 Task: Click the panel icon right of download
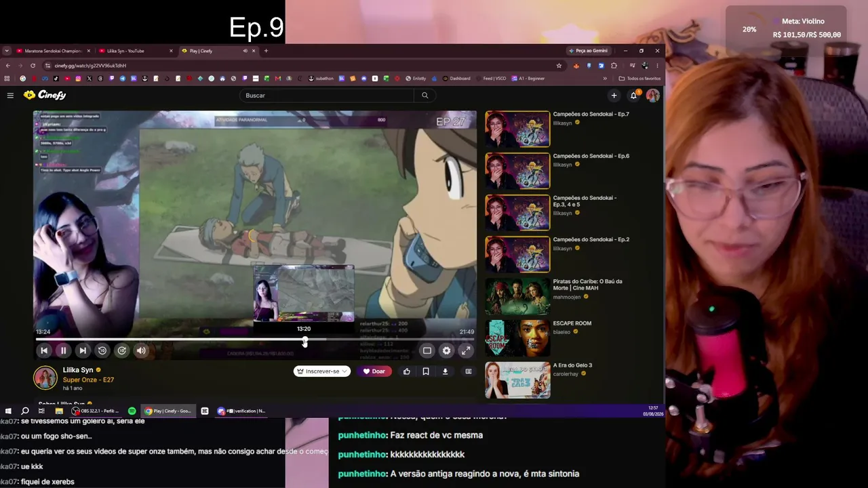(x=468, y=371)
